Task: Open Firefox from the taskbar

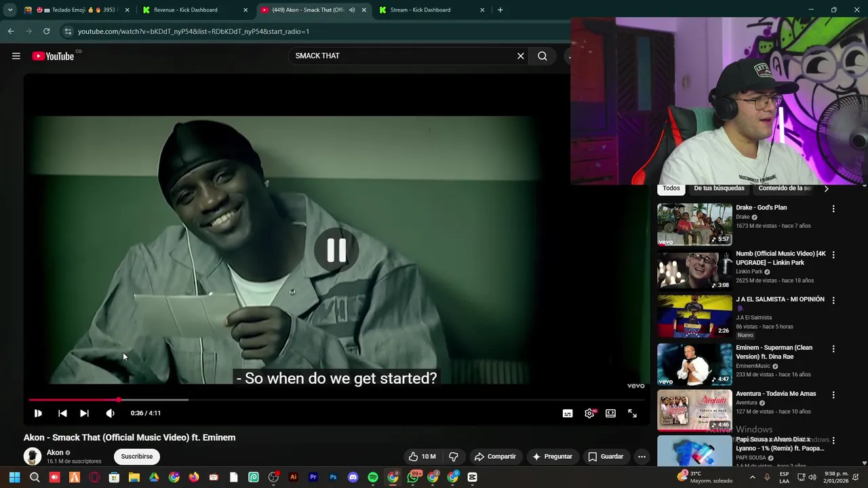Action: point(194,477)
